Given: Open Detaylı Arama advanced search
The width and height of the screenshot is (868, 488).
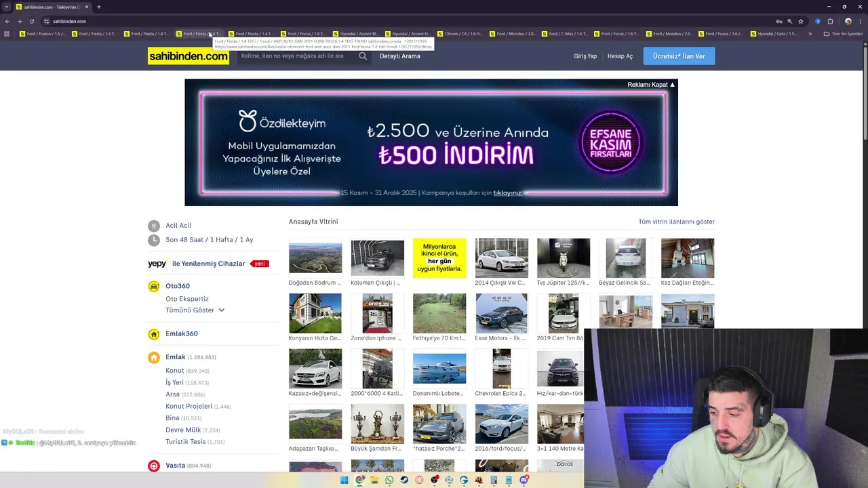Looking at the screenshot, I should [400, 56].
